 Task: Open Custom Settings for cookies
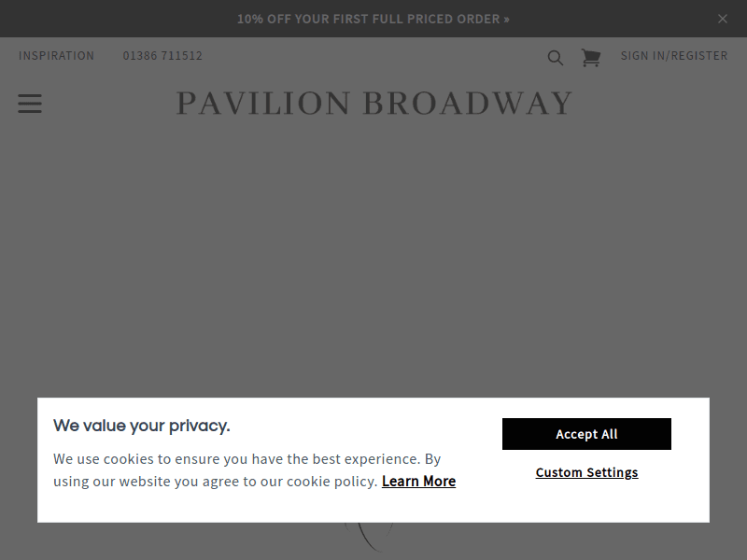(x=586, y=472)
